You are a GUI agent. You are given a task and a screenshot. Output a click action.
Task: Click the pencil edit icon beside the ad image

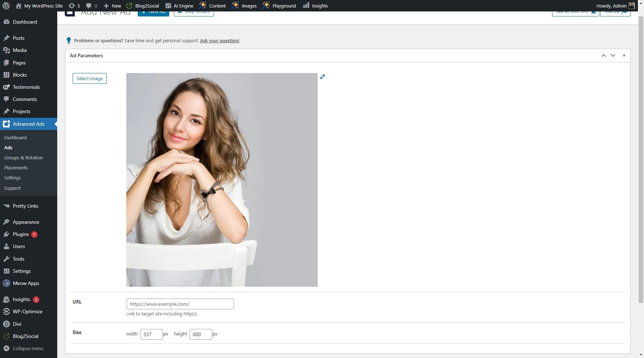pos(323,76)
